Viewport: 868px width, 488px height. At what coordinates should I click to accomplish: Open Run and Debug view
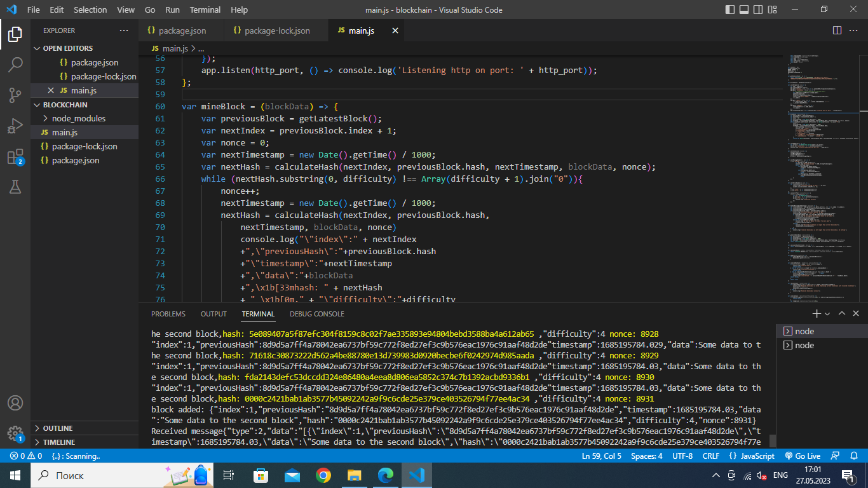pos(15,126)
